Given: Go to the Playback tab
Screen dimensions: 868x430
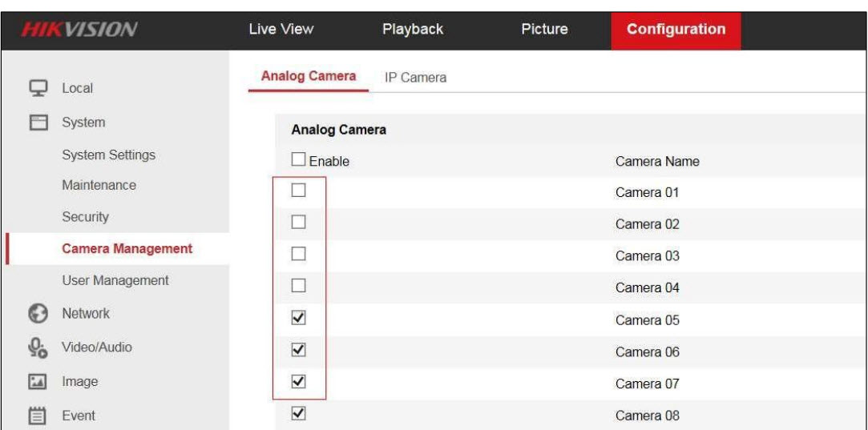Looking at the screenshot, I should tap(413, 30).
